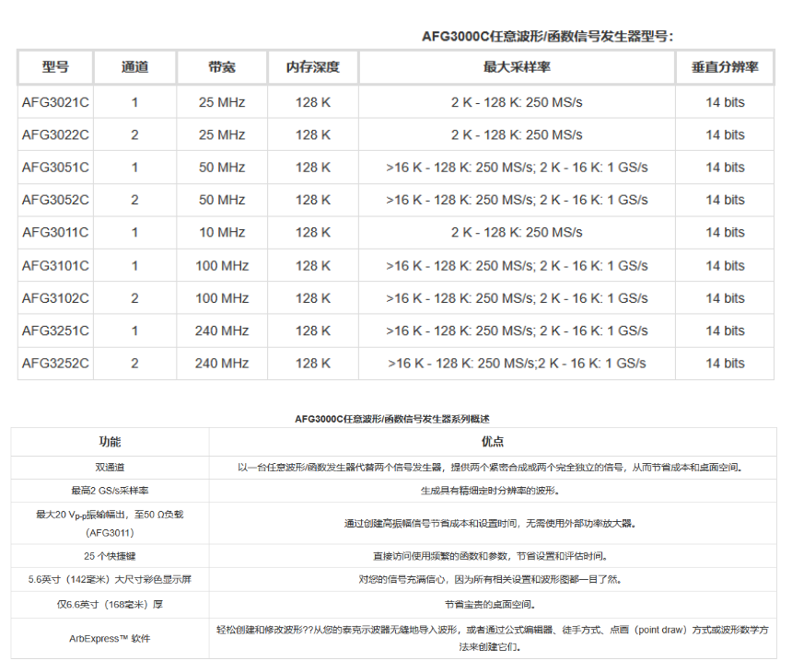792x672 pixels.
Task: Click "25 MHz" in the AFG3021C row
Action: pos(222,102)
